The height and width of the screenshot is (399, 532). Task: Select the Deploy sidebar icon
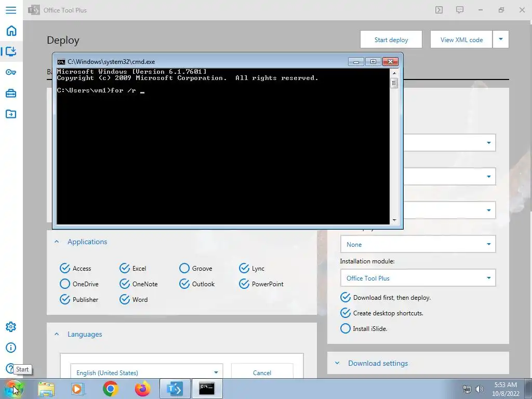pyautogui.click(x=11, y=51)
